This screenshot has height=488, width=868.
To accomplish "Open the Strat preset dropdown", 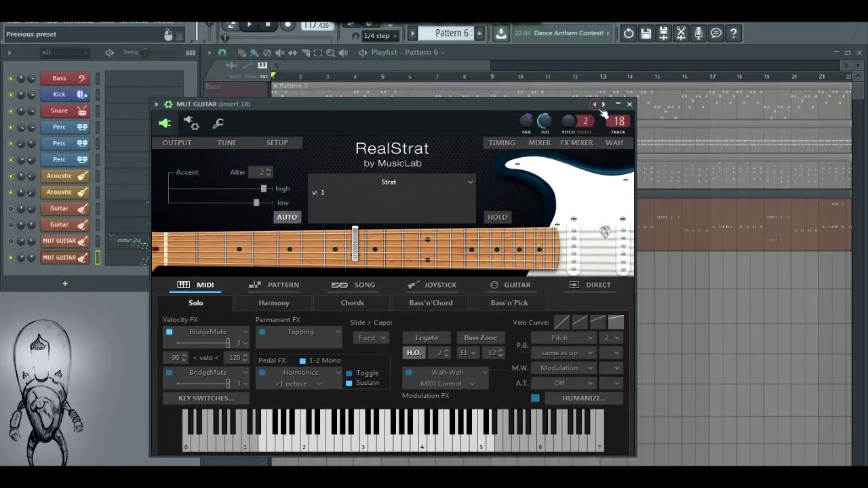I will coord(392,182).
